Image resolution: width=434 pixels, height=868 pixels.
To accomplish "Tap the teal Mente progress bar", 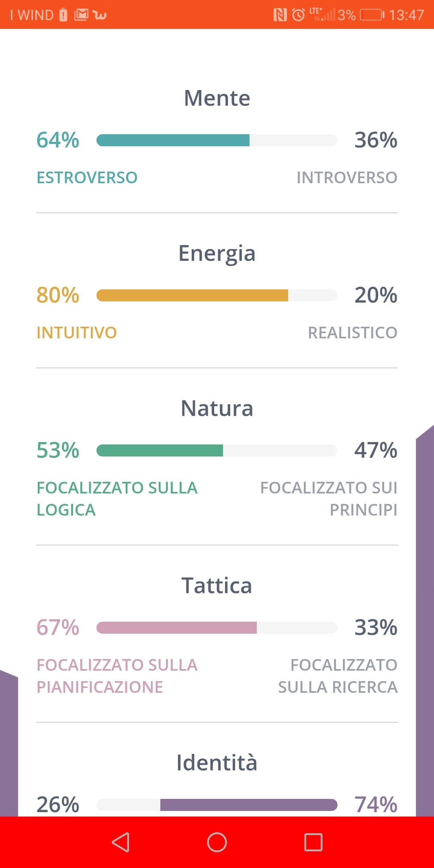I will pos(217,140).
